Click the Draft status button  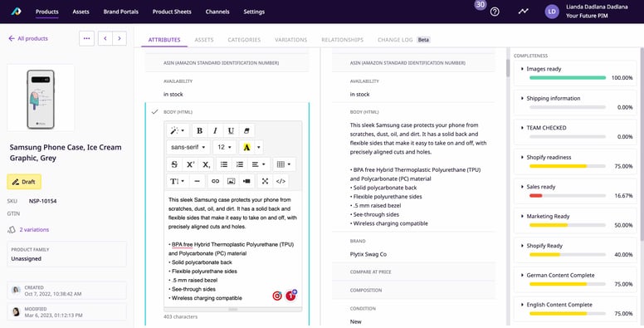[24, 182]
